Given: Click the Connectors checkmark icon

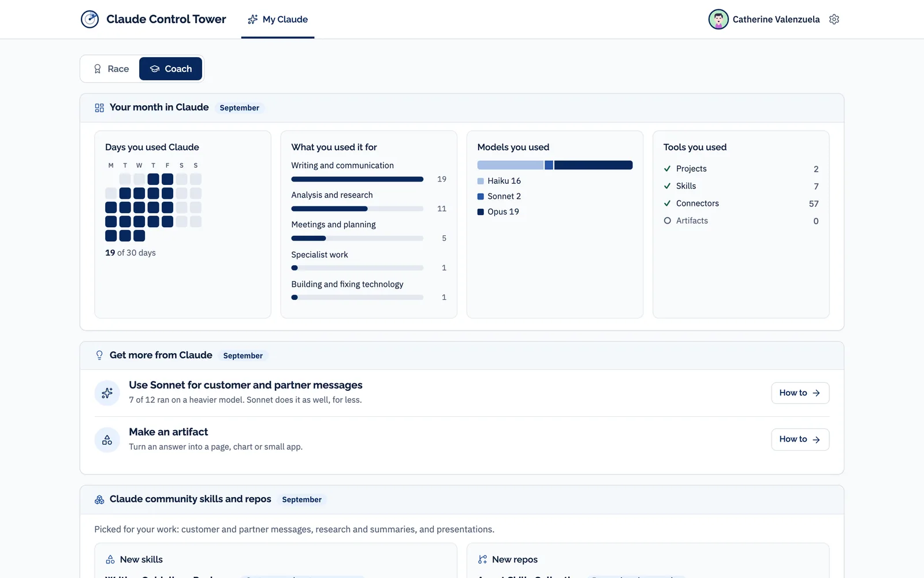Looking at the screenshot, I should (x=668, y=203).
